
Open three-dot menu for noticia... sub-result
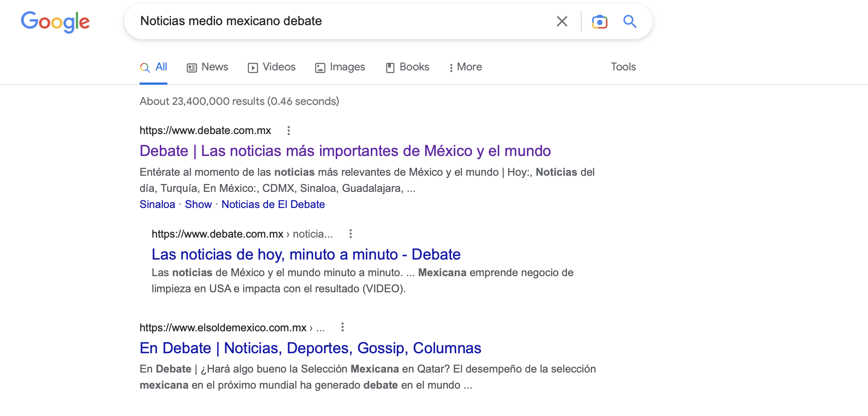coord(351,234)
